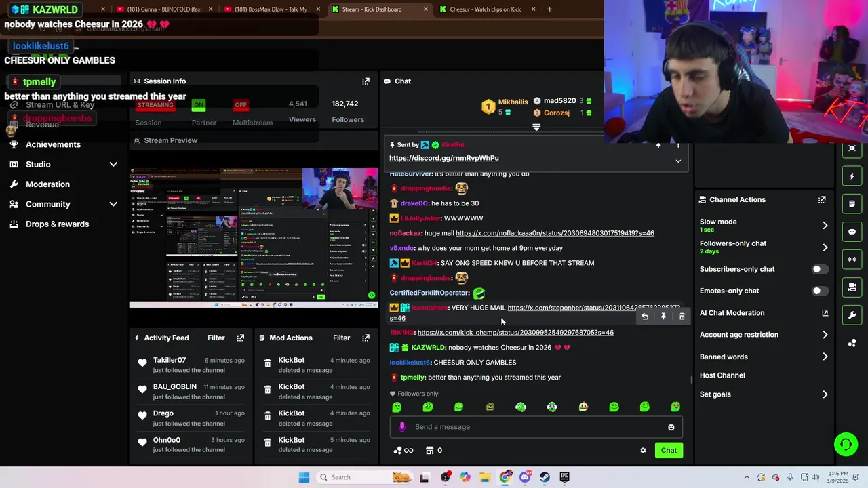Open the wrench tools icon in right sidebar
The width and height of the screenshot is (868, 488).
pyautogui.click(x=852, y=315)
